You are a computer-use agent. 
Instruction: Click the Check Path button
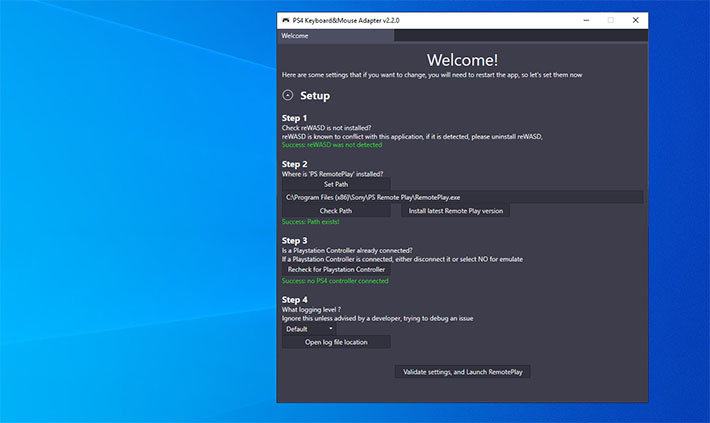point(336,211)
